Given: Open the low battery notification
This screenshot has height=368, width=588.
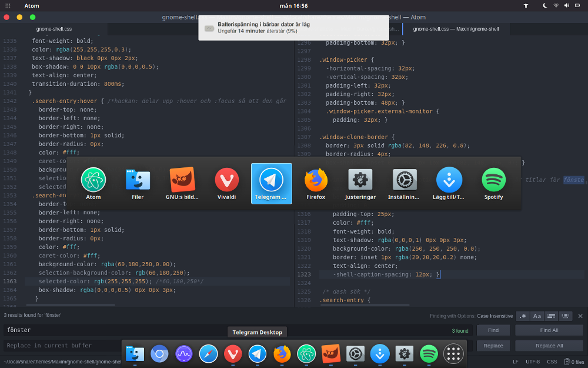Looking at the screenshot, I should [x=293, y=28].
